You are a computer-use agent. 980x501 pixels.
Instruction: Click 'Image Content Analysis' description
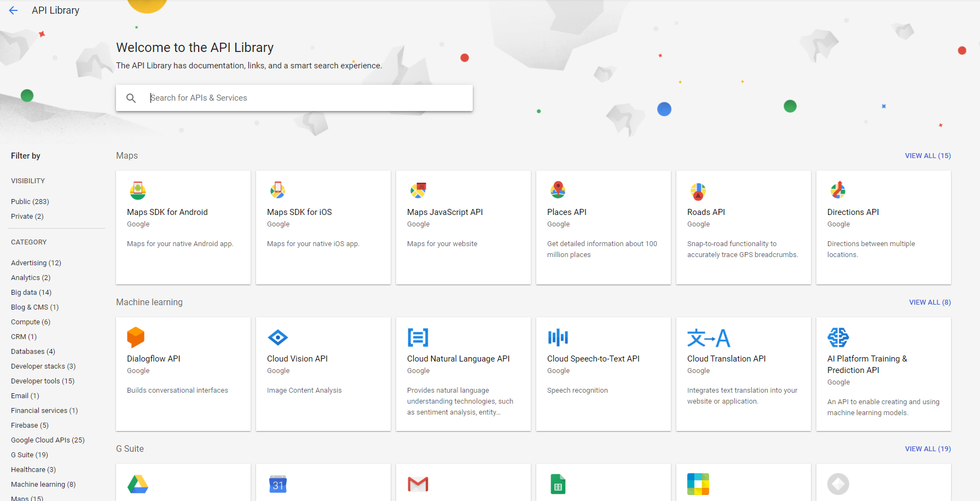(304, 391)
